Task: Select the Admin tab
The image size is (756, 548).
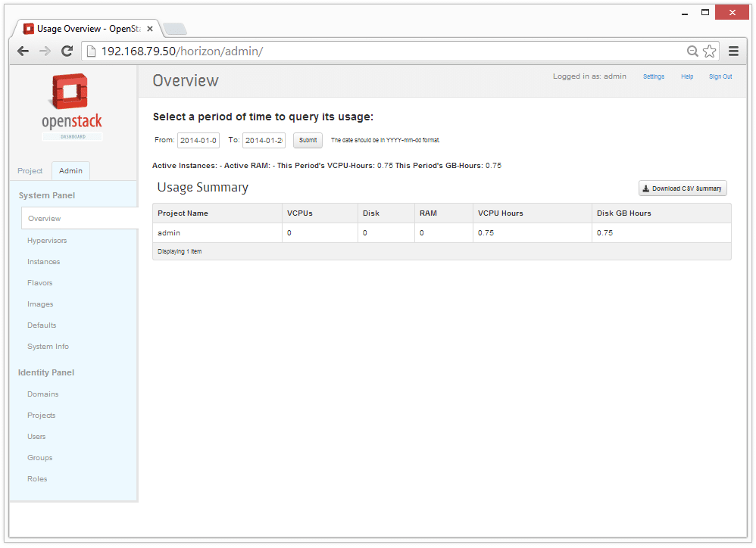Action: pos(71,171)
